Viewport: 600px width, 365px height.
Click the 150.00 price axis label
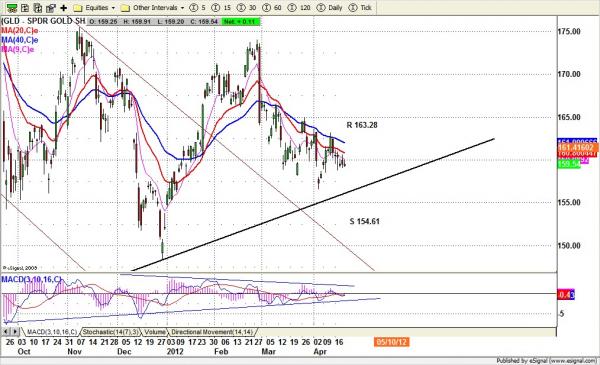569,246
